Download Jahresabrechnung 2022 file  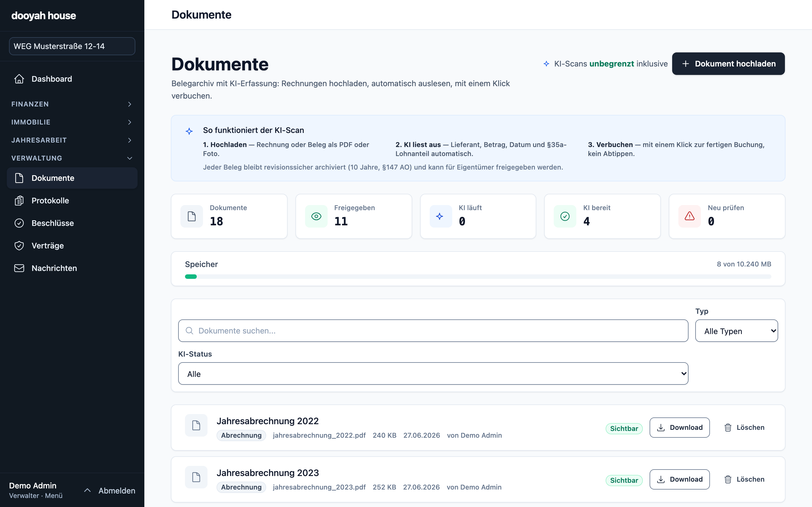(x=679, y=428)
